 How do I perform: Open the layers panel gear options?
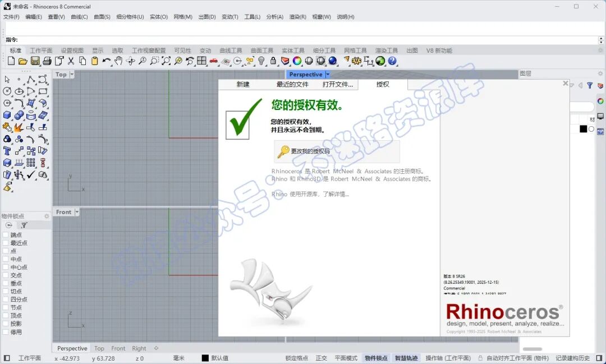point(600,73)
